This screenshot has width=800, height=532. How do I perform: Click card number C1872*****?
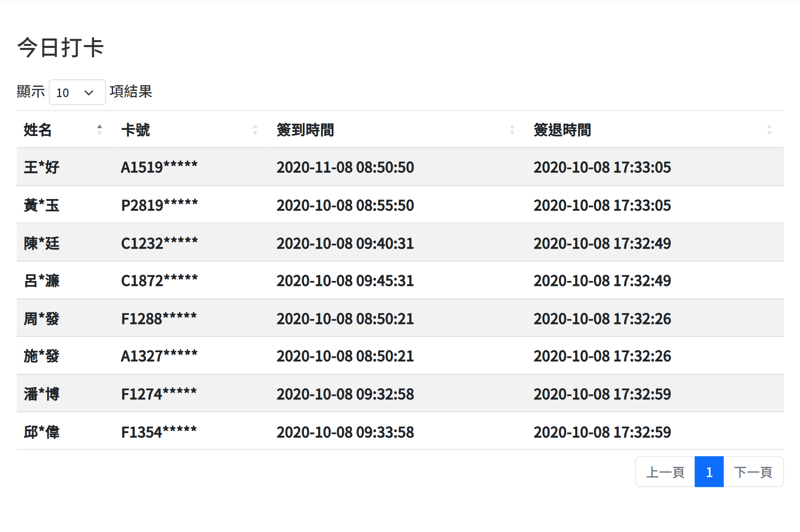159,281
